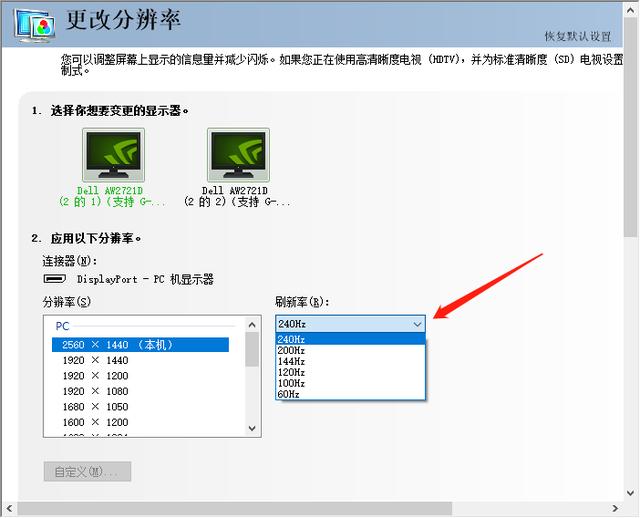
Task: Choose 100Hz refresh rate option
Action: coord(351,383)
